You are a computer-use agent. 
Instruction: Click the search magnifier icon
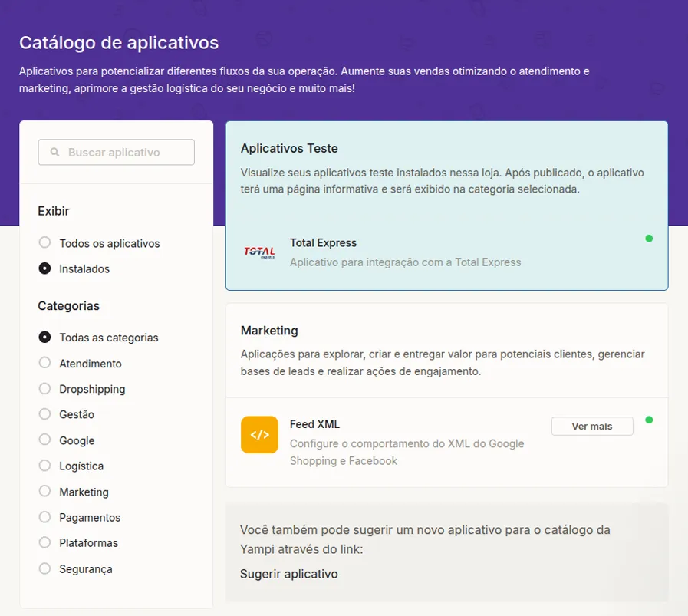pos(55,152)
